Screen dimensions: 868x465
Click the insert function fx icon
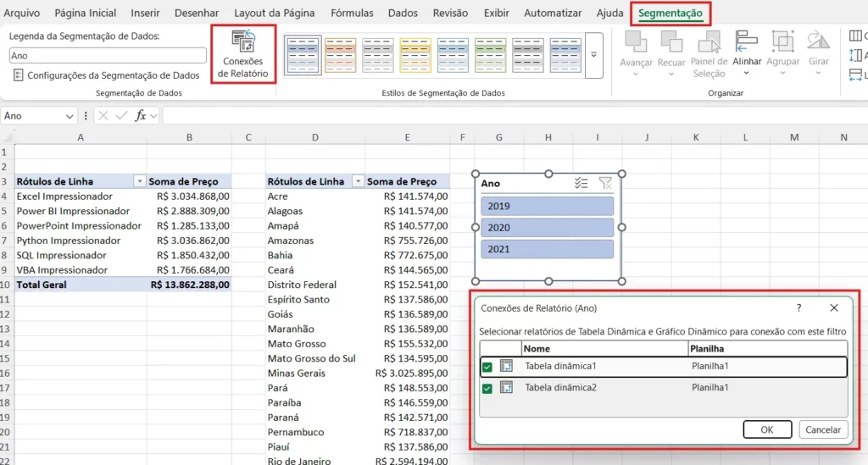pyautogui.click(x=140, y=115)
